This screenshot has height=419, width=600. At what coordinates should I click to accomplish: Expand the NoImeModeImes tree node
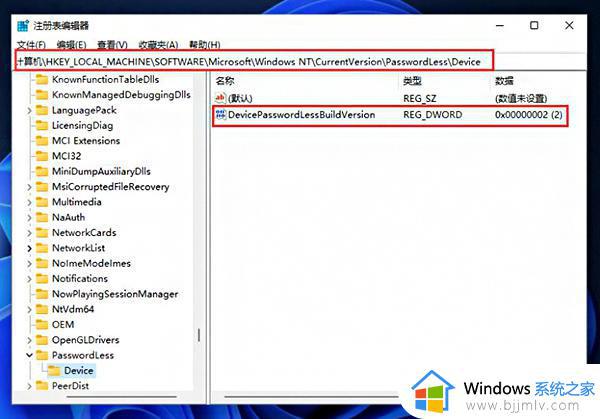(29, 264)
